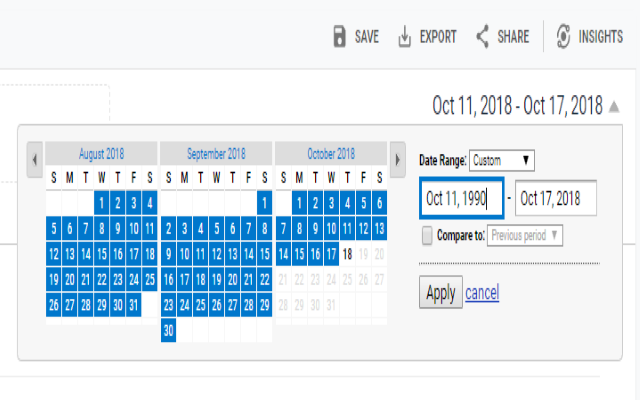The image size is (640, 400).
Task: Open the Previous period dropdown
Action: coord(527,236)
